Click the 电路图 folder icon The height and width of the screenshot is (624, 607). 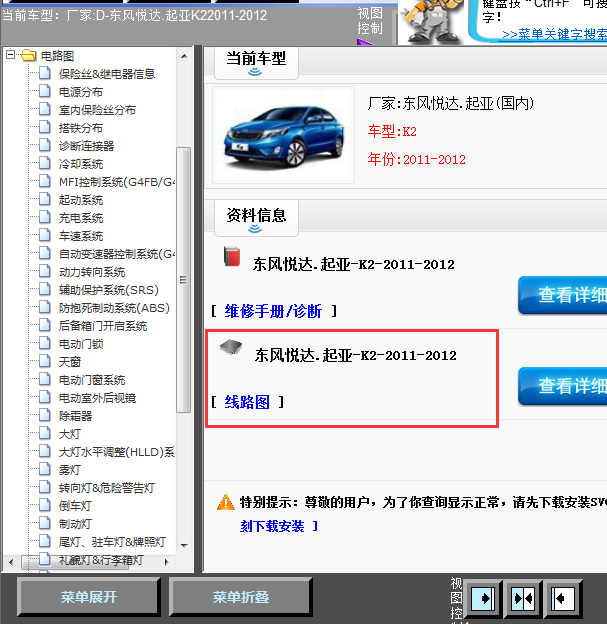[x=29, y=55]
